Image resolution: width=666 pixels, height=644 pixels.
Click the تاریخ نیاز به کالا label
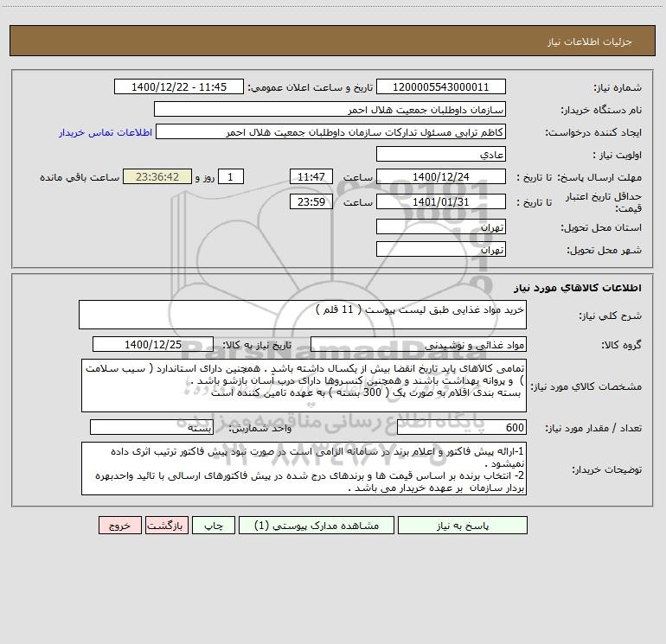pyautogui.click(x=257, y=345)
